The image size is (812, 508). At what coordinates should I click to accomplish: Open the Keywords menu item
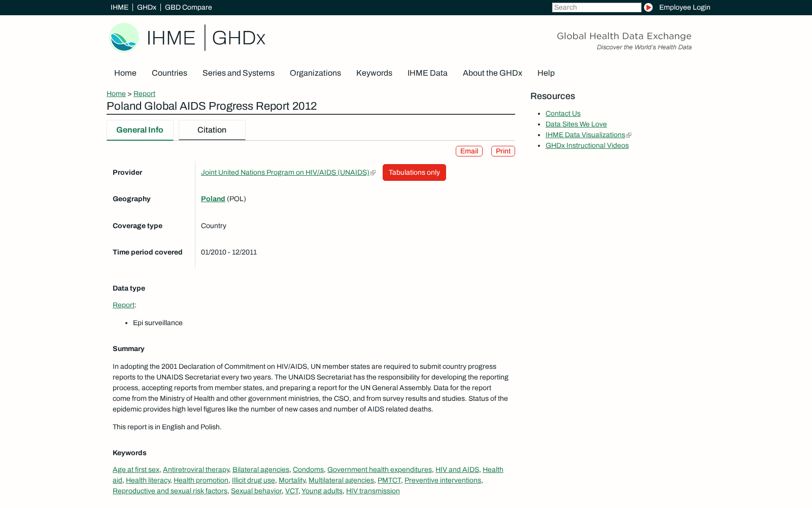tap(374, 73)
